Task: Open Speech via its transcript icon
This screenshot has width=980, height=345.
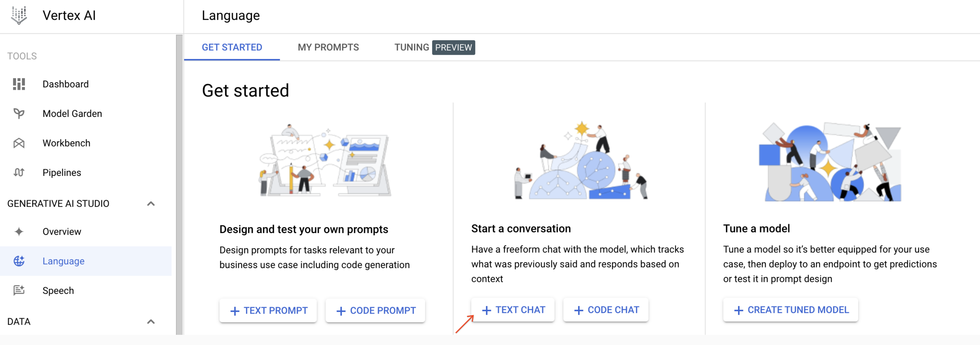Action: coord(19,290)
